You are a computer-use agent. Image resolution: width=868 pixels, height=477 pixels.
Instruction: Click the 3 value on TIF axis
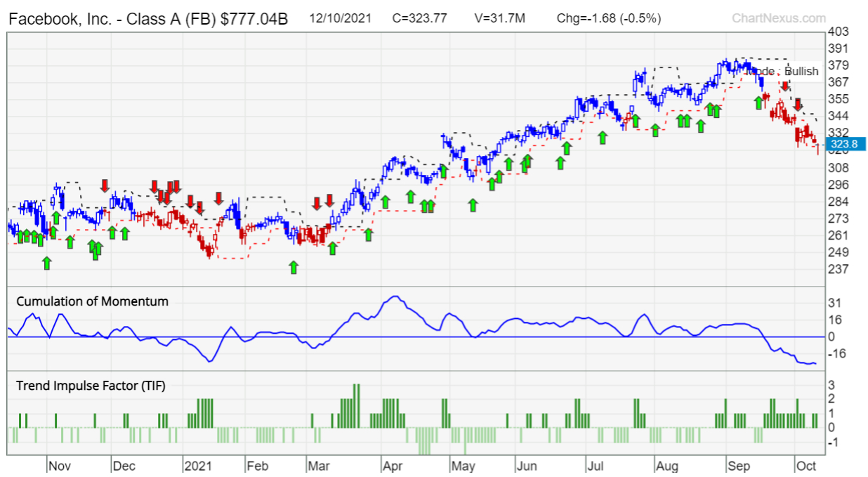pos(833,385)
